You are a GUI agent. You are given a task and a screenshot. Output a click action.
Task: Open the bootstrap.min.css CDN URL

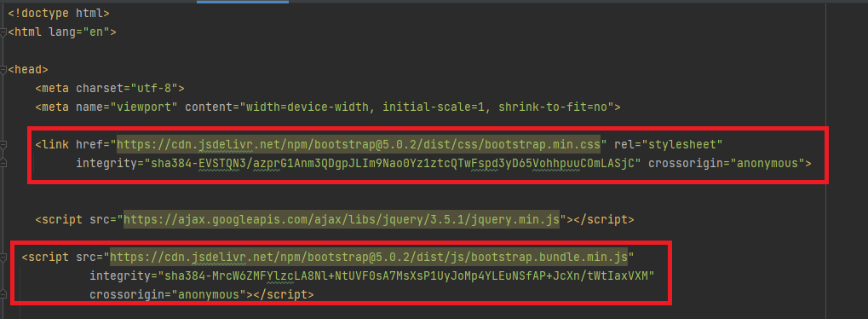click(358, 145)
